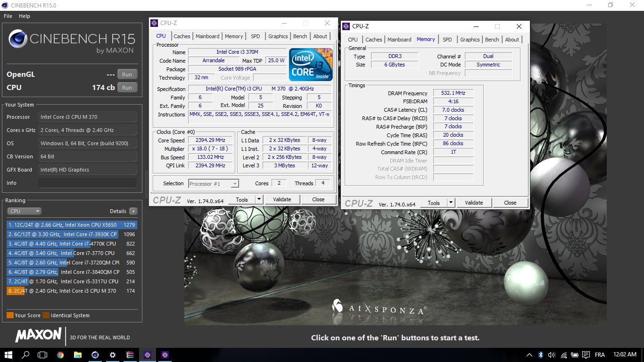
Task: Open the File menu in Cinebench
Action: 8,16
